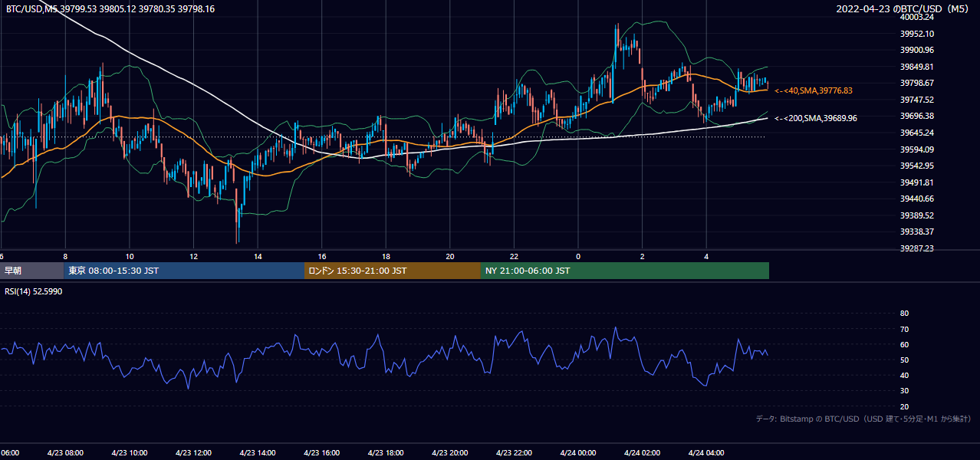Click hour tick 20 under price chart

[x=450, y=256]
